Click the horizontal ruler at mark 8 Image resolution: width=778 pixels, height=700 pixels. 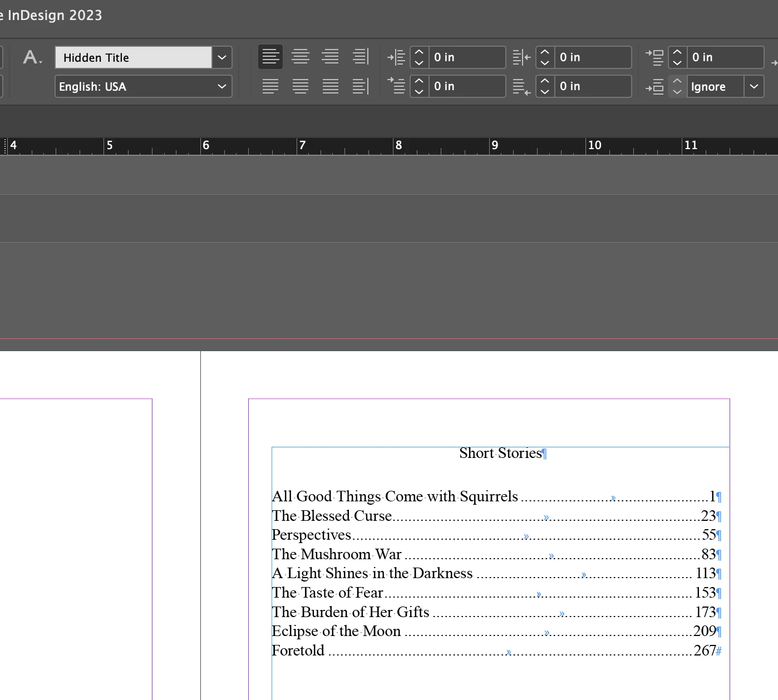coord(398,145)
